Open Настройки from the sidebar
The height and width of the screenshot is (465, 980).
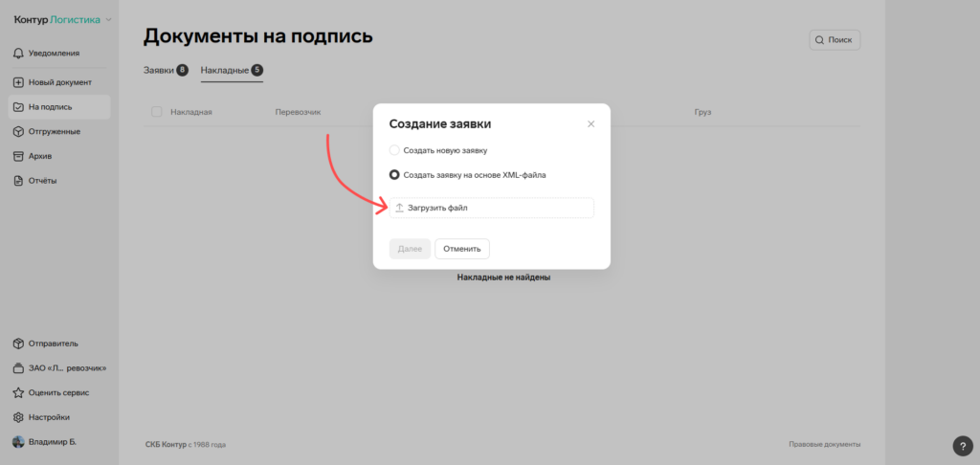[x=59, y=417]
